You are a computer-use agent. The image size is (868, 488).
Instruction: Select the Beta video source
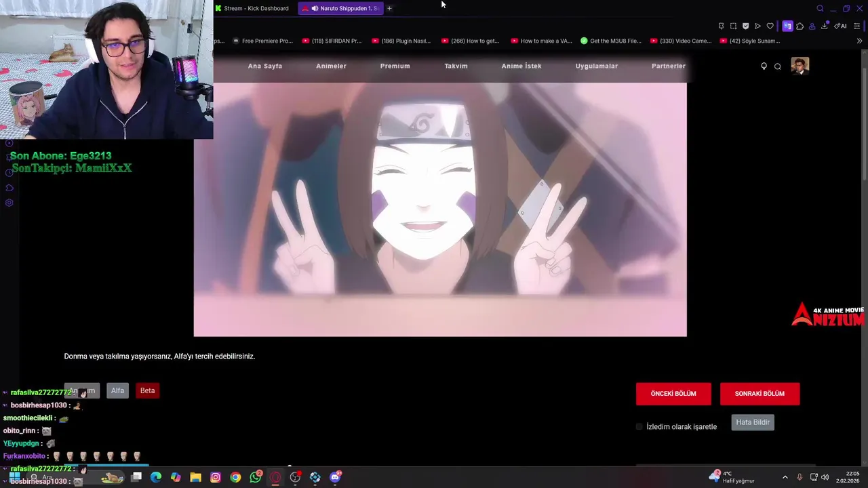(x=147, y=390)
